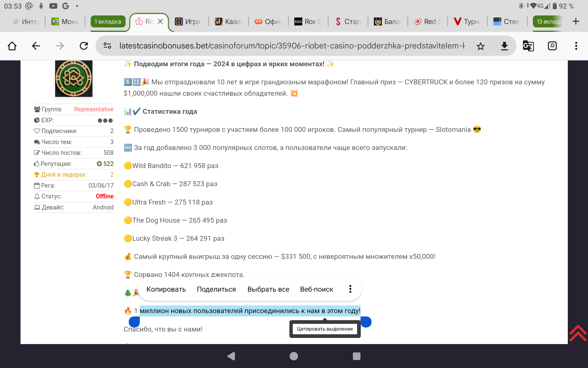Click the Representative group link
The height and width of the screenshot is (368, 588).
tap(94, 109)
